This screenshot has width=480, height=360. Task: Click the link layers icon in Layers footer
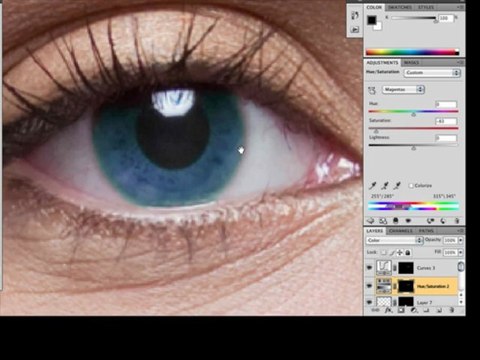pos(375,310)
